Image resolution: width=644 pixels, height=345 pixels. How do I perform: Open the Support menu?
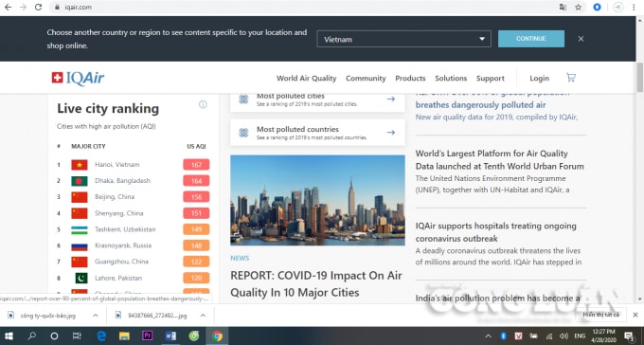click(x=490, y=78)
